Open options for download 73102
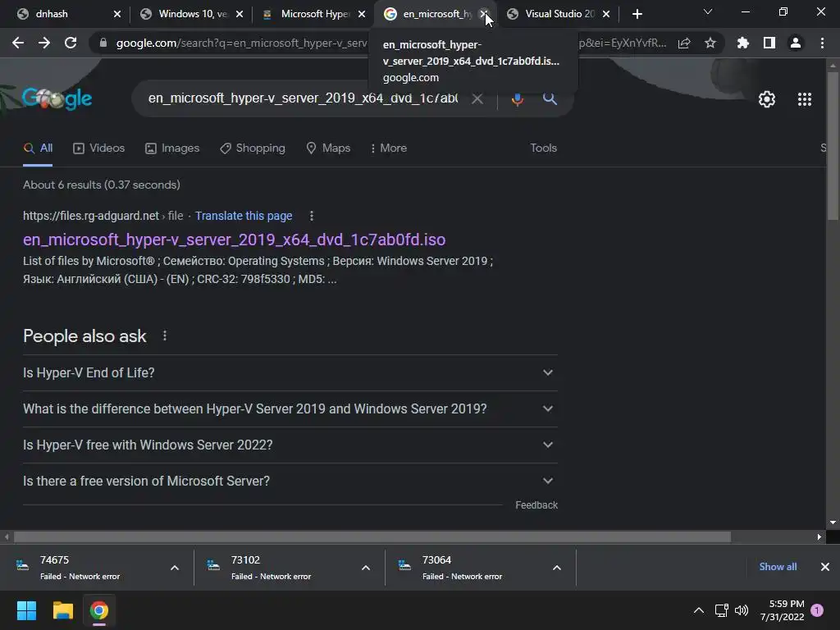Screen dimensions: 840x630 click(365, 568)
